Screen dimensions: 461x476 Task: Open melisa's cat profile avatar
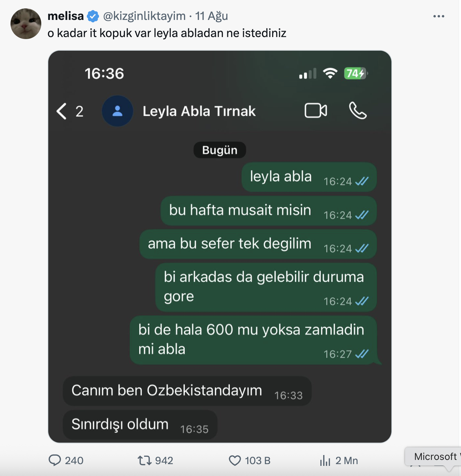[x=26, y=24]
